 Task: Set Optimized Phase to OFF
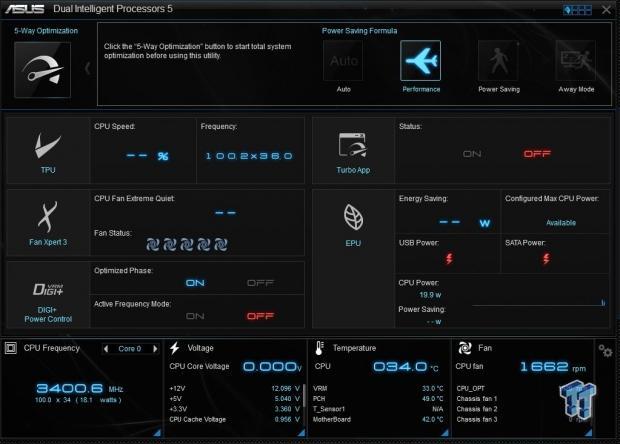[x=260, y=283]
